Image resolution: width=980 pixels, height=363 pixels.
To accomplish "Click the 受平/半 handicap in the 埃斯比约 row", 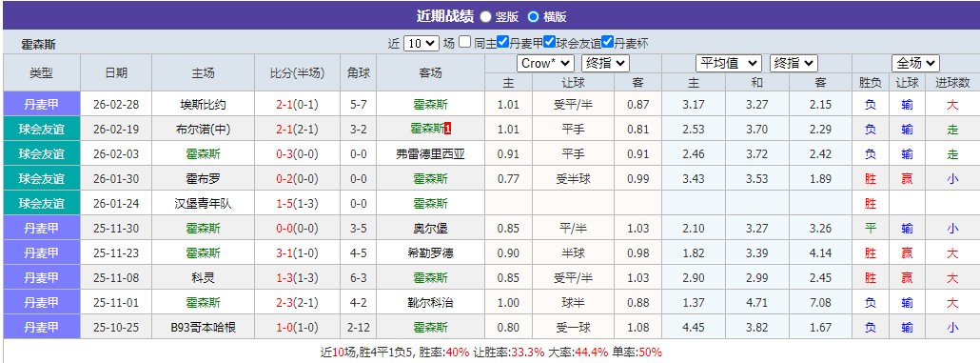I will [573, 105].
